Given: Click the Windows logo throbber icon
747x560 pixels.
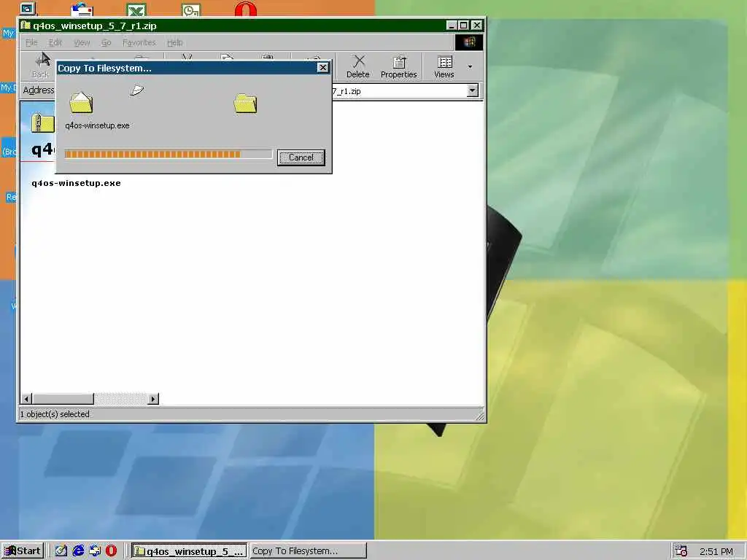Looking at the screenshot, I should point(469,42).
